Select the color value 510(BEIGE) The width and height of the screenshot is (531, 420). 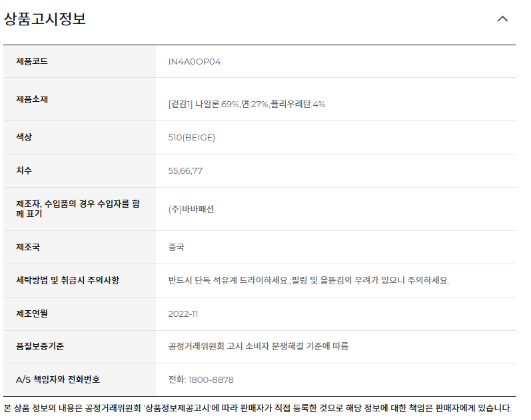click(192, 137)
